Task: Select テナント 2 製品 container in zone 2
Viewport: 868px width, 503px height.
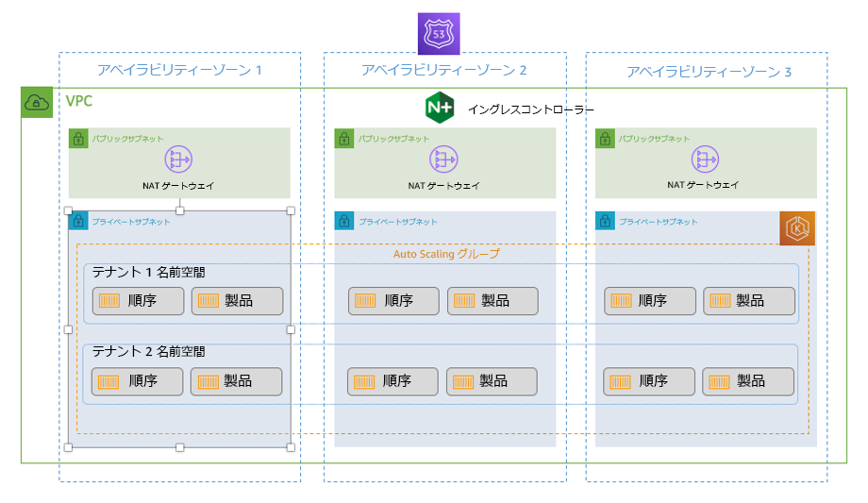Action: [492, 381]
